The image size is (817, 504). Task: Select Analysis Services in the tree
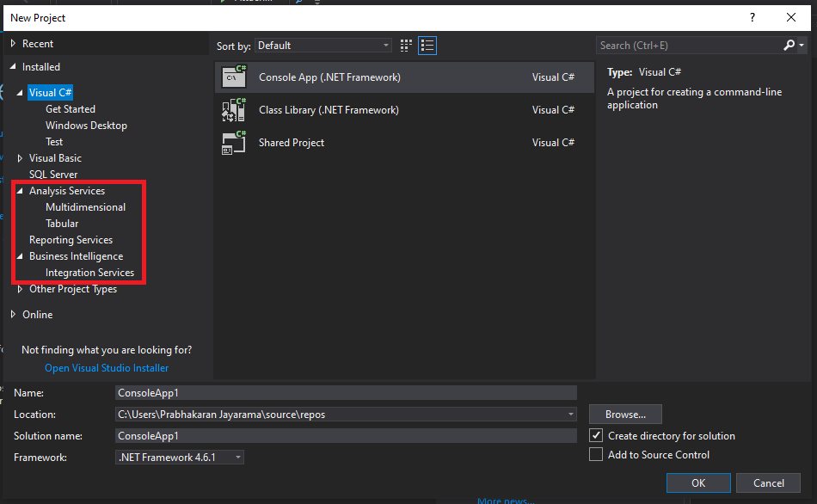coord(67,191)
